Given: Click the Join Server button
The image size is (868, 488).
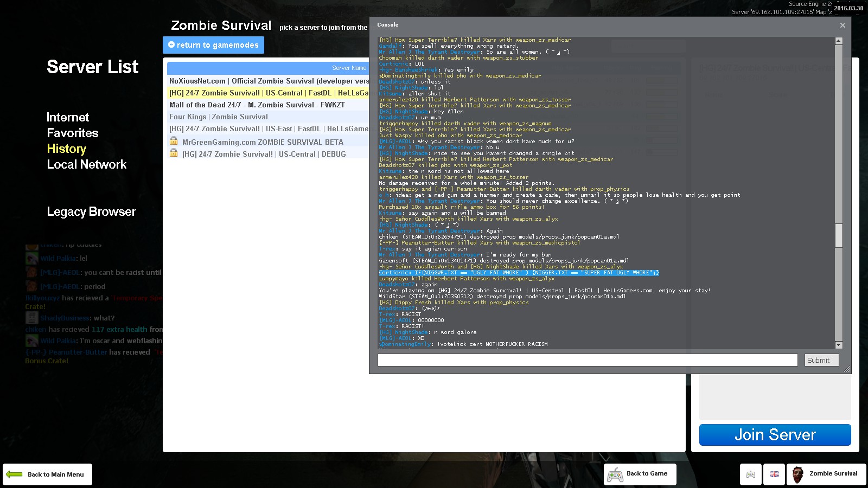Looking at the screenshot, I should (x=775, y=435).
